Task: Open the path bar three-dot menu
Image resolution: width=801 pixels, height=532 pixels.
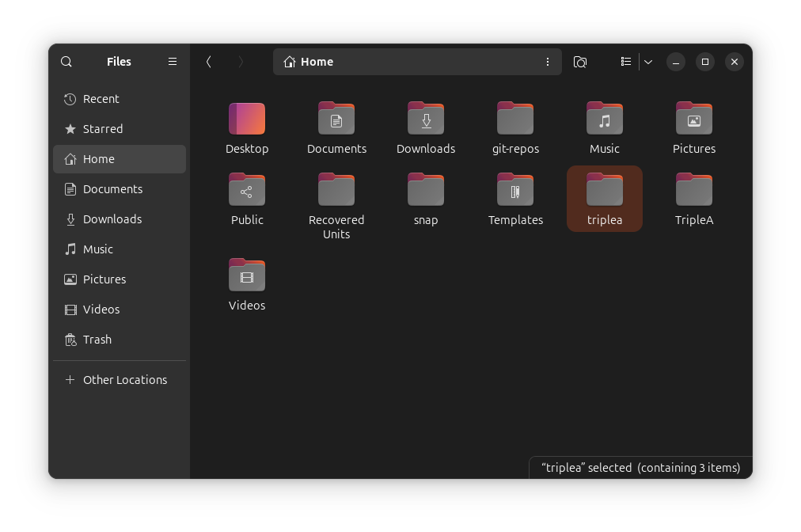Action: (548, 62)
